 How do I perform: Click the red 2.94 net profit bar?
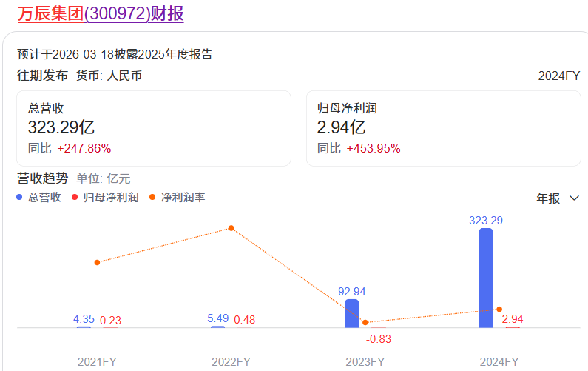coord(513,327)
